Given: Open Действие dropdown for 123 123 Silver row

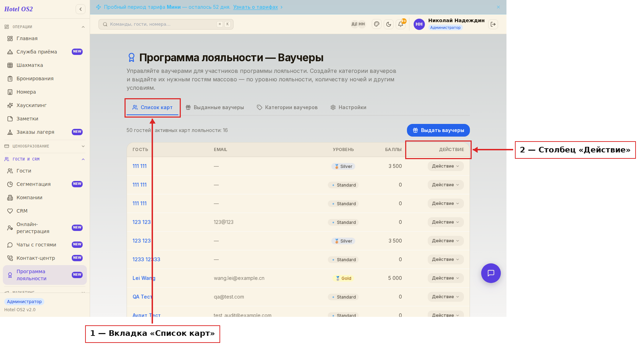Looking at the screenshot, I should [x=446, y=241].
